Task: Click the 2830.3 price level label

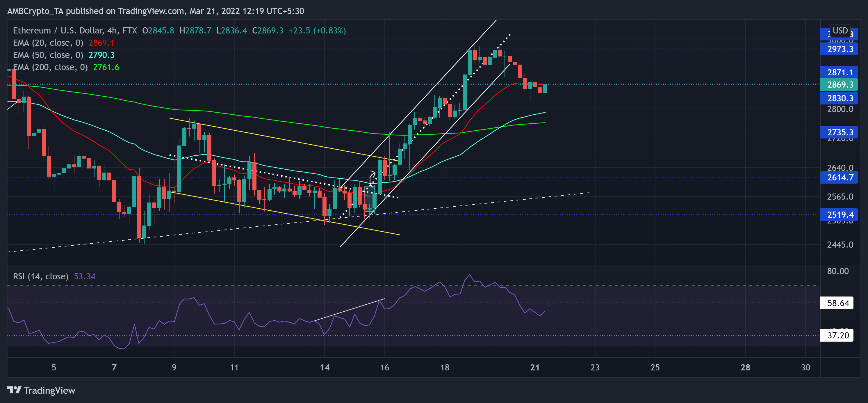Action: click(x=839, y=98)
